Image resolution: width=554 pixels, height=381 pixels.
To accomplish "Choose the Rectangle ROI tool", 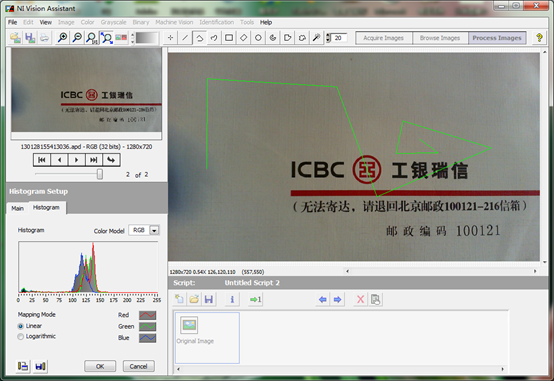I will coord(229,37).
